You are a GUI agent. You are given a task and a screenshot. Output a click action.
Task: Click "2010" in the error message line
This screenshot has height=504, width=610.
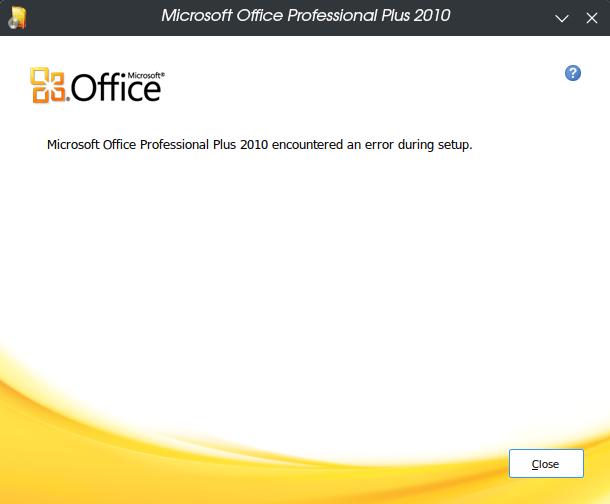pos(254,145)
